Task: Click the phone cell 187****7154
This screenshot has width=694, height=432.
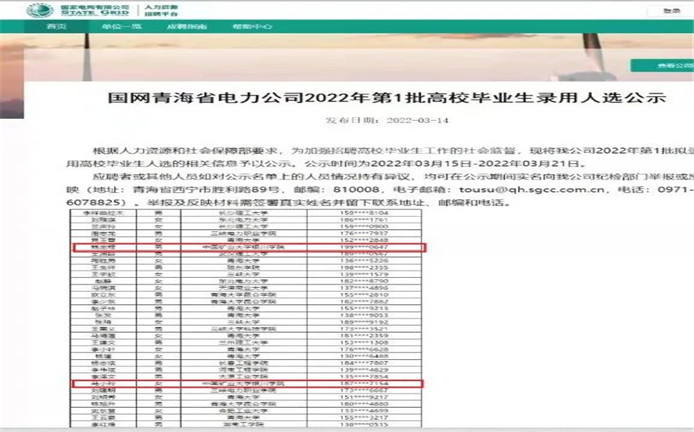Action: (x=364, y=383)
